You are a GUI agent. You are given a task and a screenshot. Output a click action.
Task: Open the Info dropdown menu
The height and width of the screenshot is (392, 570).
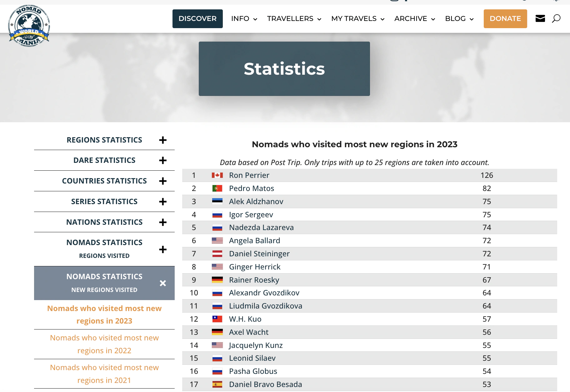click(x=244, y=19)
